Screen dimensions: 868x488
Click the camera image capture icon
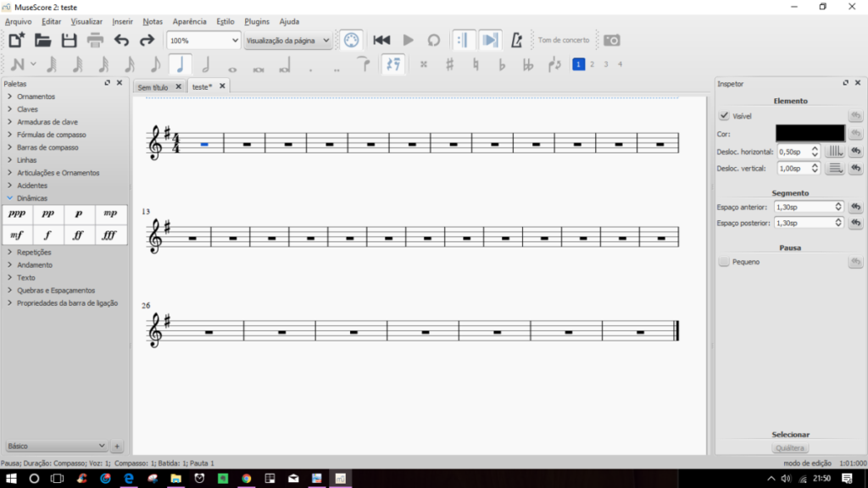(x=611, y=40)
